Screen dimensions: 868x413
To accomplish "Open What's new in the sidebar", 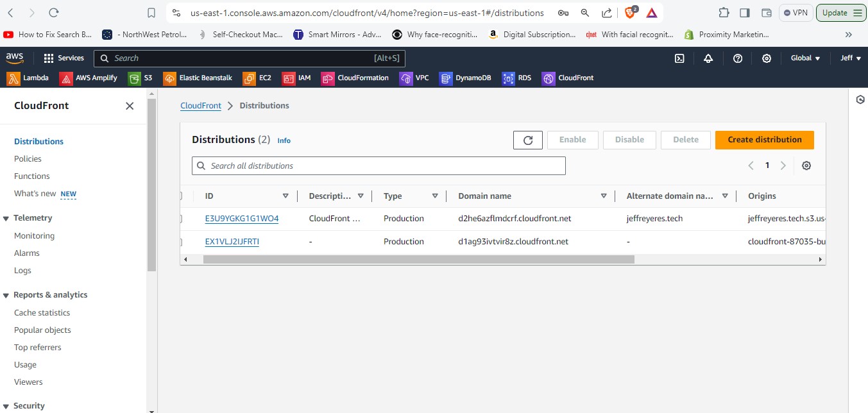I will (x=35, y=194).
